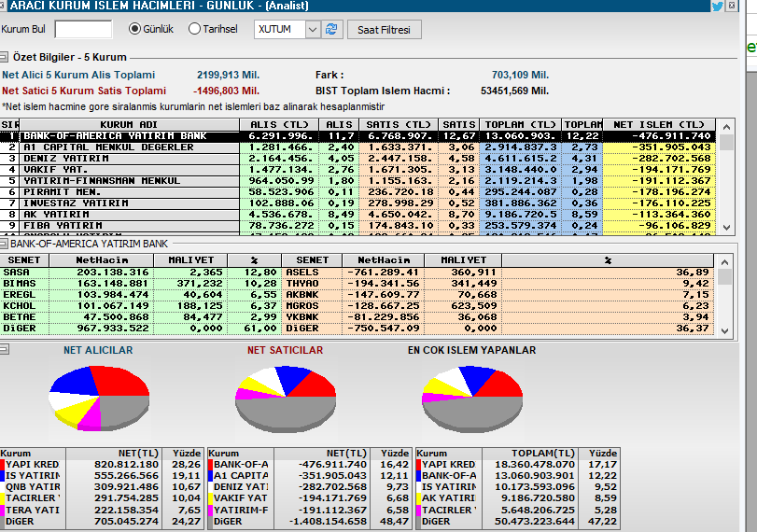Screen dimensions: 757x532
Task: Collapse the BANK-OF-AMERICA YATIRIM BANK detail section
Action: coord(4,244)
